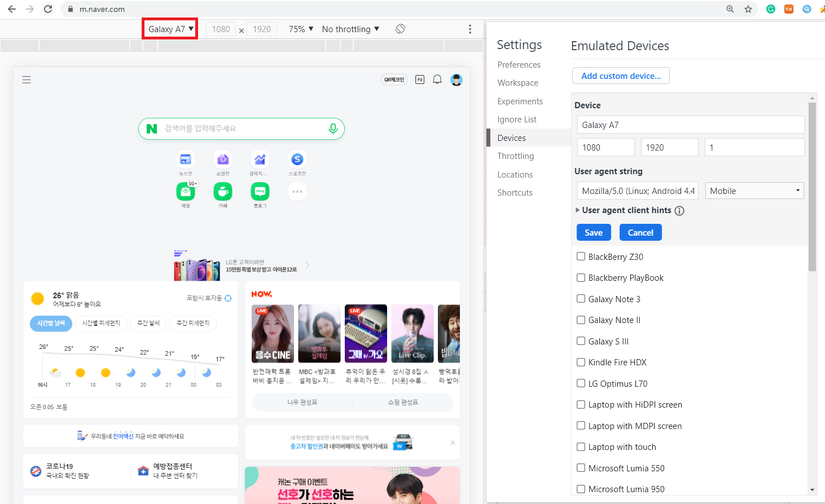
Task: Go back with the browser back arrow
Action: tap(12, 9)
